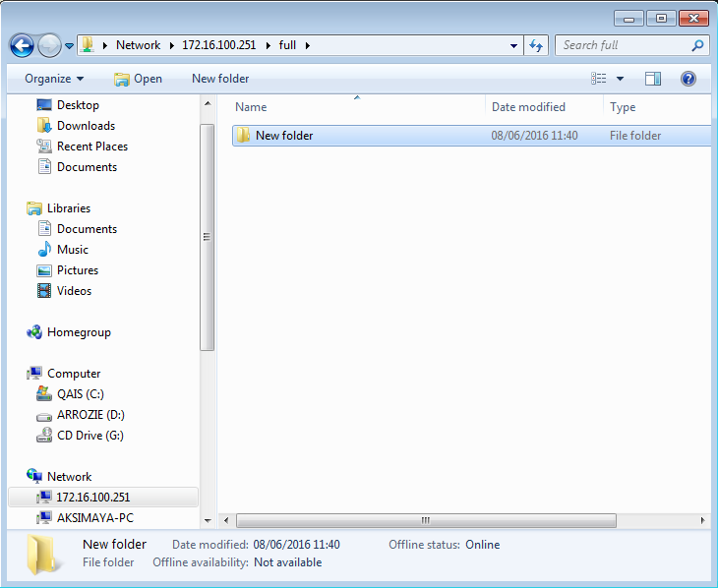
Task: Click the network location icon in address bar
Action: (88, 45)
